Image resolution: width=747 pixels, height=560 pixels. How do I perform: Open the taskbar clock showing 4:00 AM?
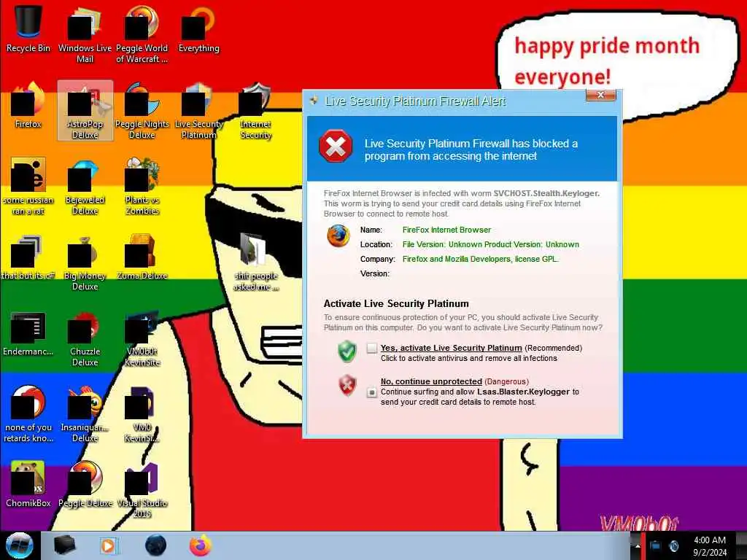[x=710, y=546]
